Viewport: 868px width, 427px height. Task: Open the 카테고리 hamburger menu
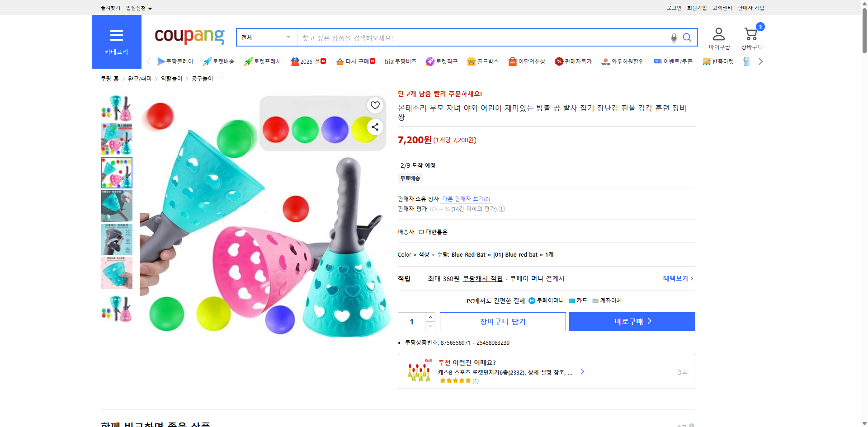click(116, 36)
